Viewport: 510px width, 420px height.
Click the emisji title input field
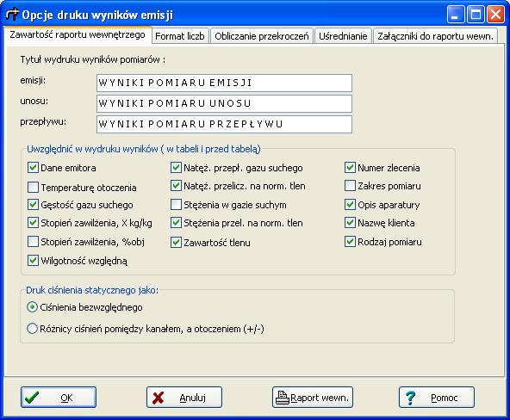tap(224, 83)
